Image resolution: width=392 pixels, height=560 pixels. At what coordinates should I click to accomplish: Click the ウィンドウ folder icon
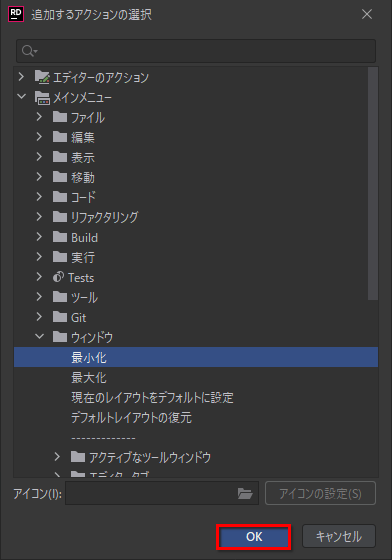60,337
